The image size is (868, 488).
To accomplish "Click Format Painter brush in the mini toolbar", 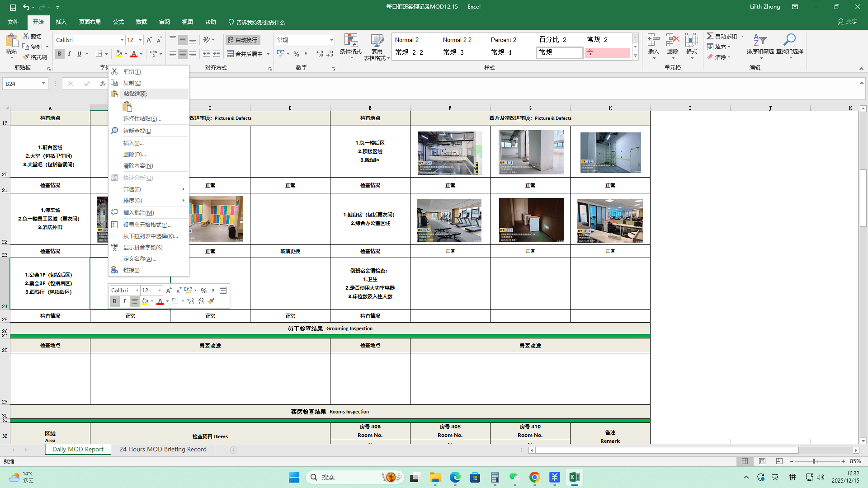I will point(211,301).
